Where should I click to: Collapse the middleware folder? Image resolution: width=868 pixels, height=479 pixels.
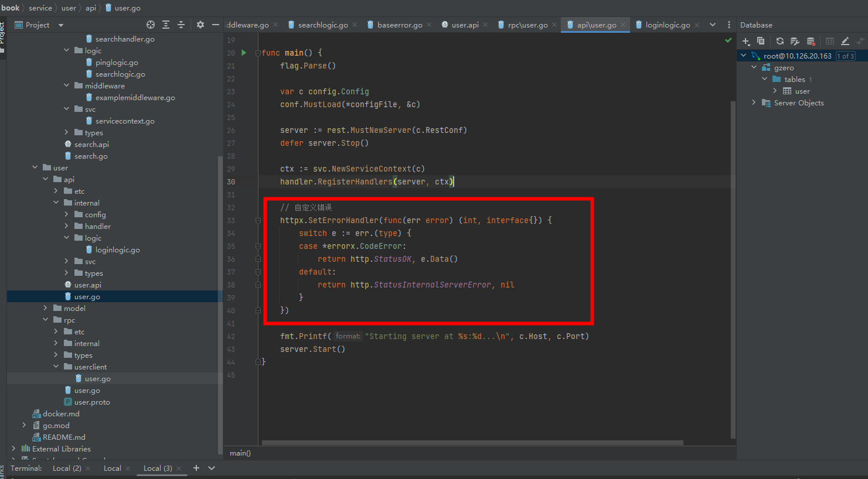(67, 85)
